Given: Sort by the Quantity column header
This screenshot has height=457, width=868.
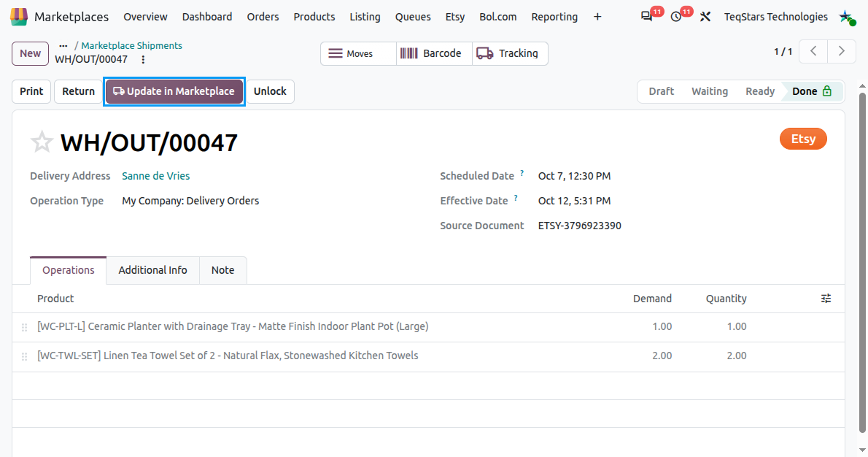Looking at the screenshot, I should click(726, 299).
